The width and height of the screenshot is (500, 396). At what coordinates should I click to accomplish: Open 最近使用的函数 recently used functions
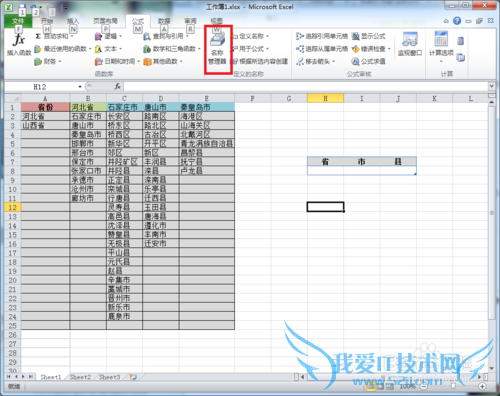(62, 49)
